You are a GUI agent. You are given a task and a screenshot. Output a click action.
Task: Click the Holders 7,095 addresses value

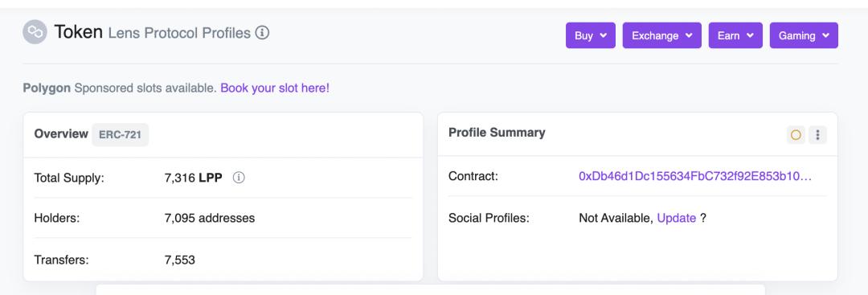(x=210, y=218)
